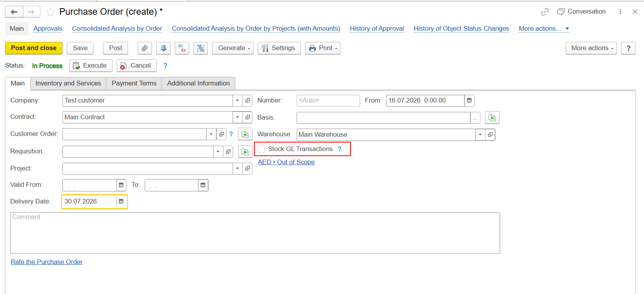Open the three-dot menu beside Conversation

coord(620,12)
